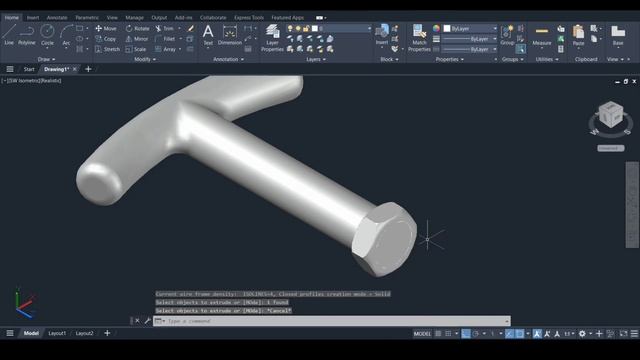Expand the Block panel

389,59
